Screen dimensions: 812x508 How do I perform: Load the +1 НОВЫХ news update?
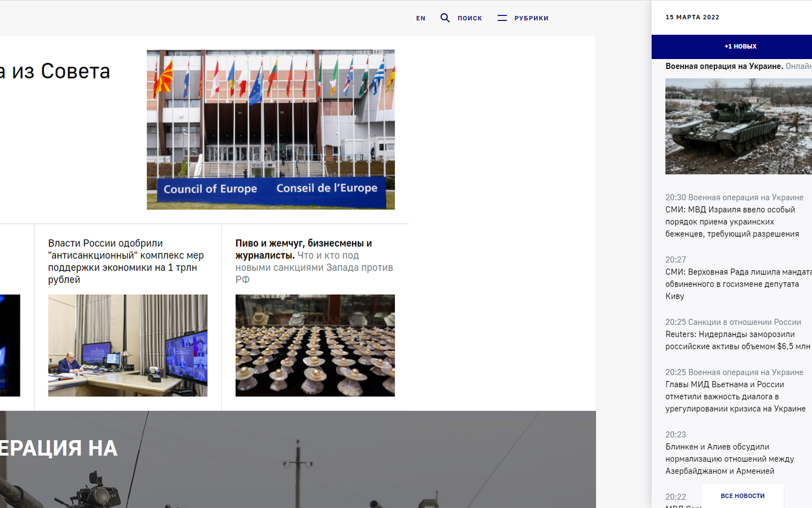pyautogui.click(x=740, y=46)
